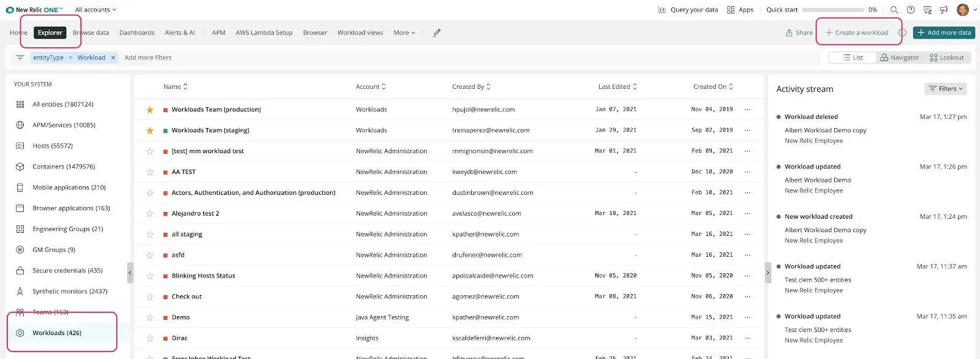The image size is (980, 359).
Task: Favorite [test] mm workload test star
Action: coord(149,151)
